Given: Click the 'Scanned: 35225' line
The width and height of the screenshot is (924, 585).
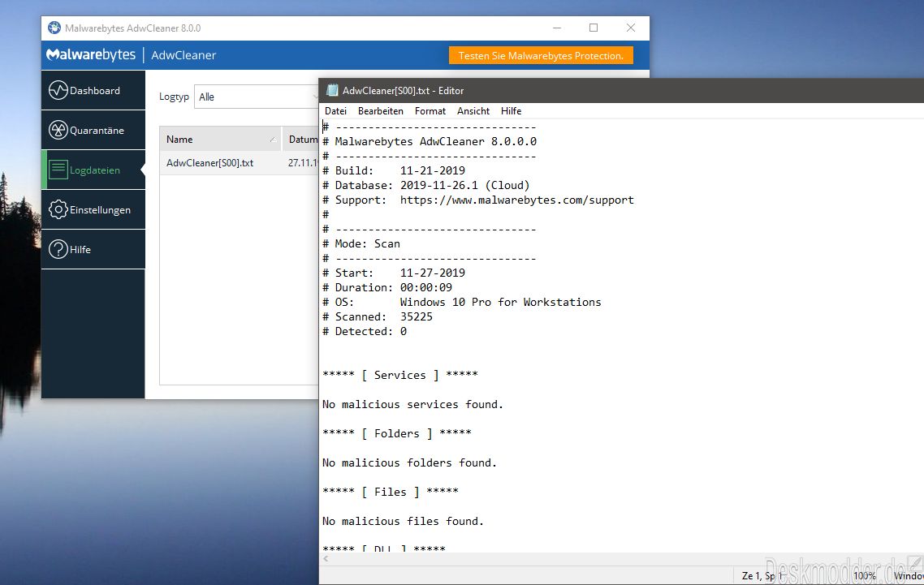Looking at the screenshot, I should tap(378, 316).
